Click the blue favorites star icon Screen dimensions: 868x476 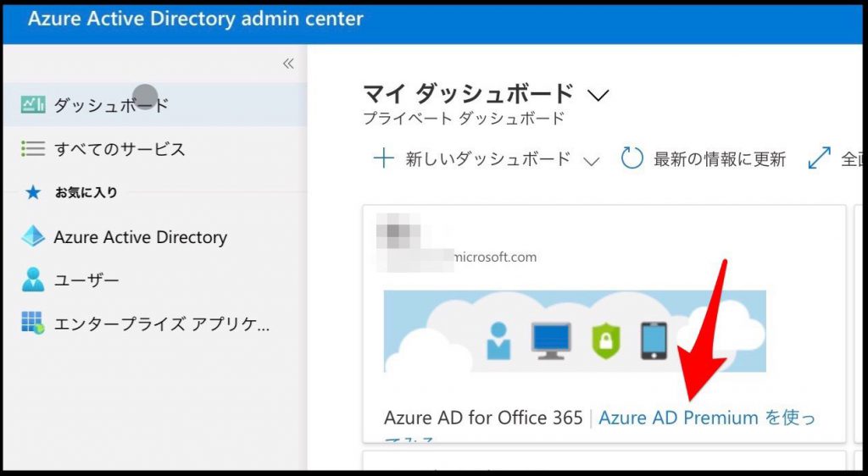tap(33, 192)
